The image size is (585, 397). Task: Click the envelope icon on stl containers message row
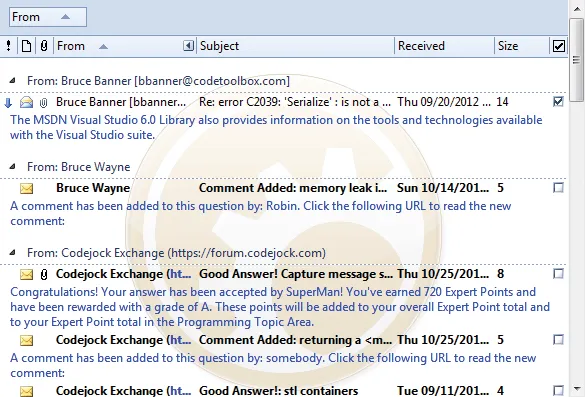(x=26, y=391)
